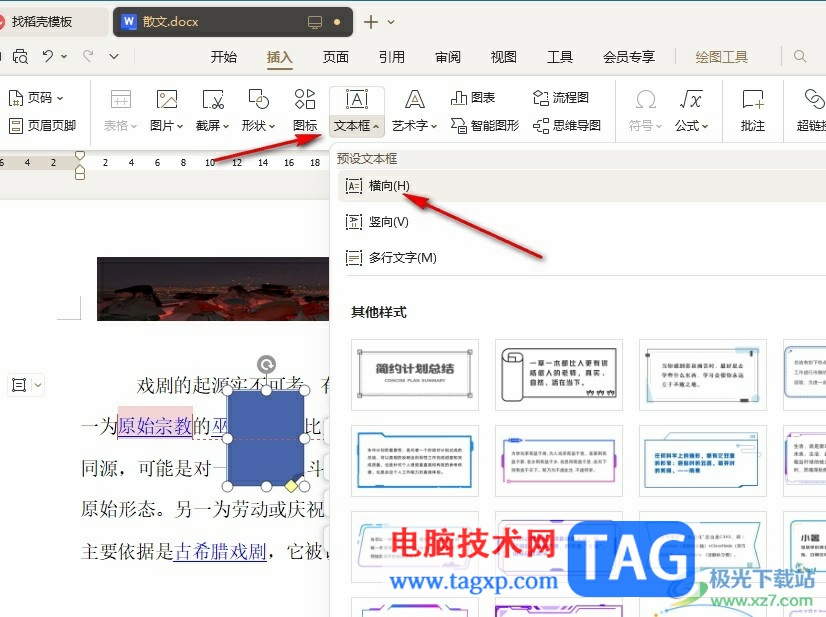Open the print preview icon
The height and width of the screenshot is (617, 826).
point(20,56)
